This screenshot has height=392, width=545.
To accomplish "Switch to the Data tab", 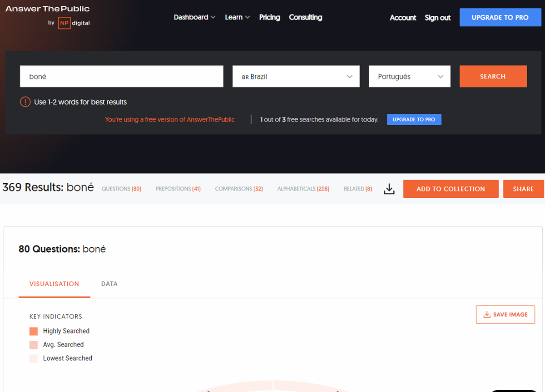I will (109, 284).
